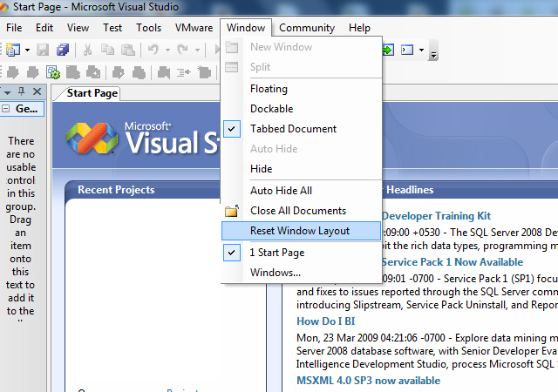The image size is (558, 392).
Task: Open the dropdown next to Command Window icon
Action: coord(421,51)
